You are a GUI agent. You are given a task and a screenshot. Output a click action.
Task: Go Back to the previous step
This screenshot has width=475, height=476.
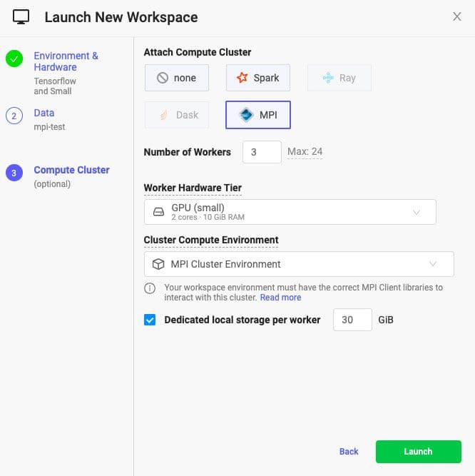coord(349,452)
